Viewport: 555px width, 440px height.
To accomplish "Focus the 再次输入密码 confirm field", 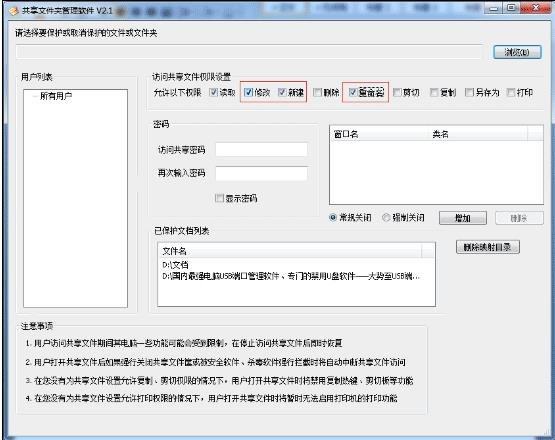I will coord(261,173).
